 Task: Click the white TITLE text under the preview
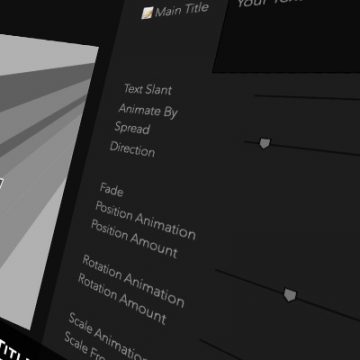(x=17, y=350)
